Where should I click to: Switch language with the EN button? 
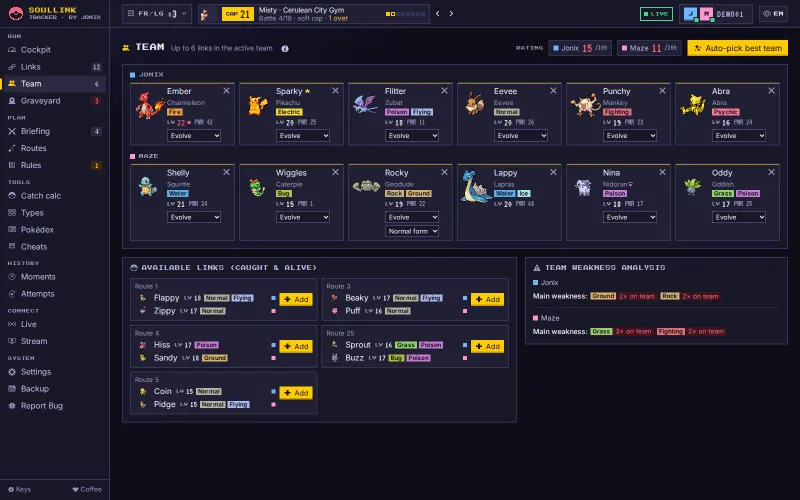(x=773, y=14)
